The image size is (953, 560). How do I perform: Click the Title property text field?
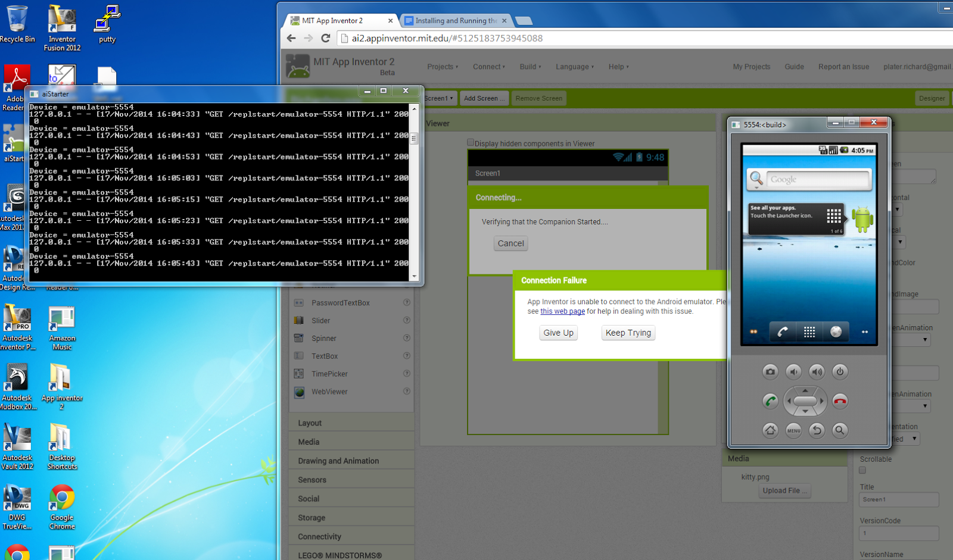click(x=899, y=499)
